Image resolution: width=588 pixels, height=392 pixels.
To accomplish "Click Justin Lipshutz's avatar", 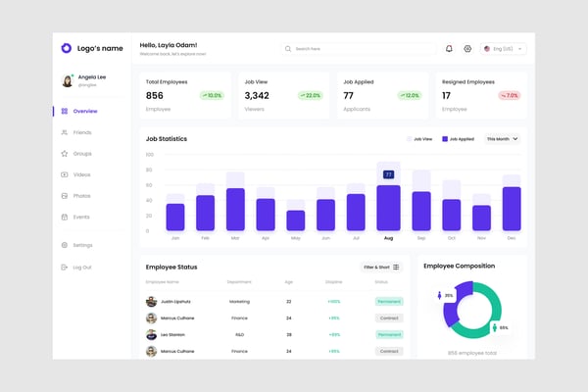I will click(151, 301).
